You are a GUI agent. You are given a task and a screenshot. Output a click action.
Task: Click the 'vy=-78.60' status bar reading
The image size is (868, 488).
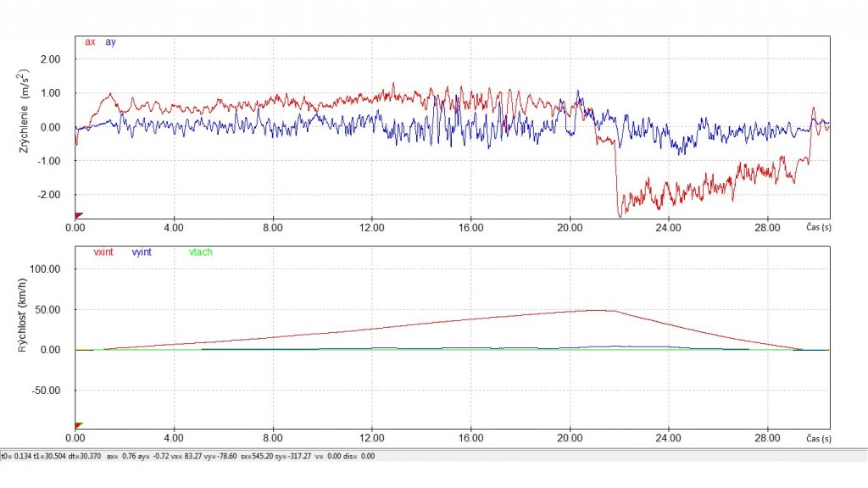[220, 457]
